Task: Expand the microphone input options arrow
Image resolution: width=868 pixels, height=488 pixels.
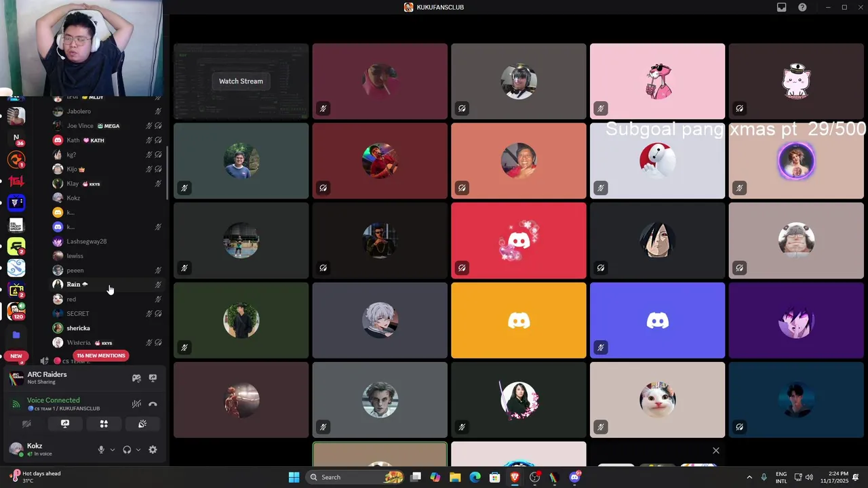Action: pos(113,449)
